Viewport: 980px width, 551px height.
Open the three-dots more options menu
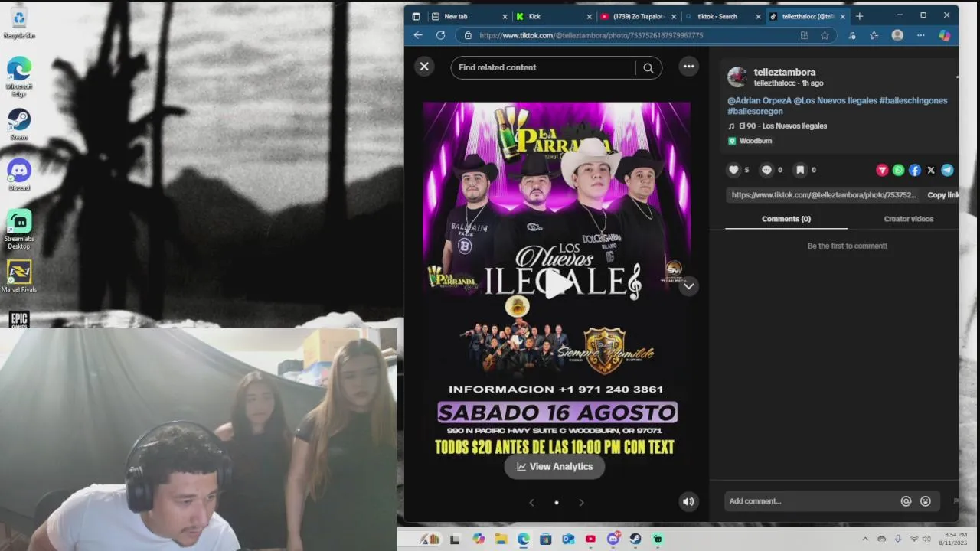tap(689, 67)
